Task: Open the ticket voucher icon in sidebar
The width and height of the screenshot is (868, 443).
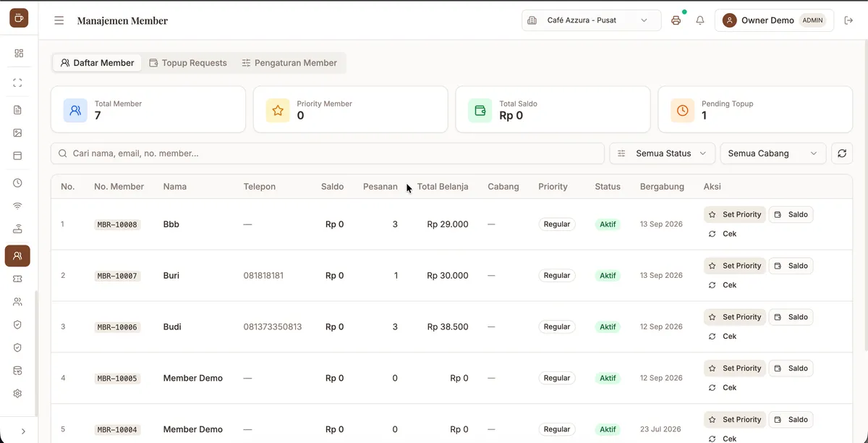Action: (17, 279)
